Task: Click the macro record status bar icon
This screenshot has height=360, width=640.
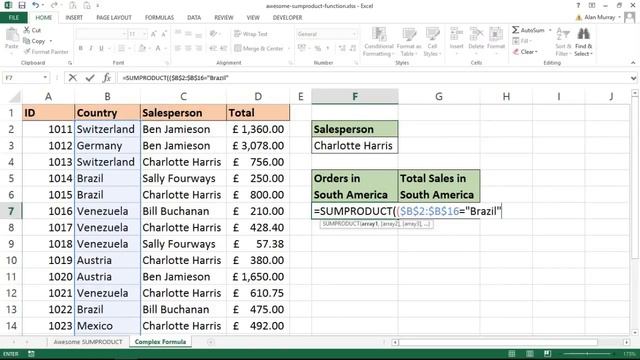Action: 31,354
